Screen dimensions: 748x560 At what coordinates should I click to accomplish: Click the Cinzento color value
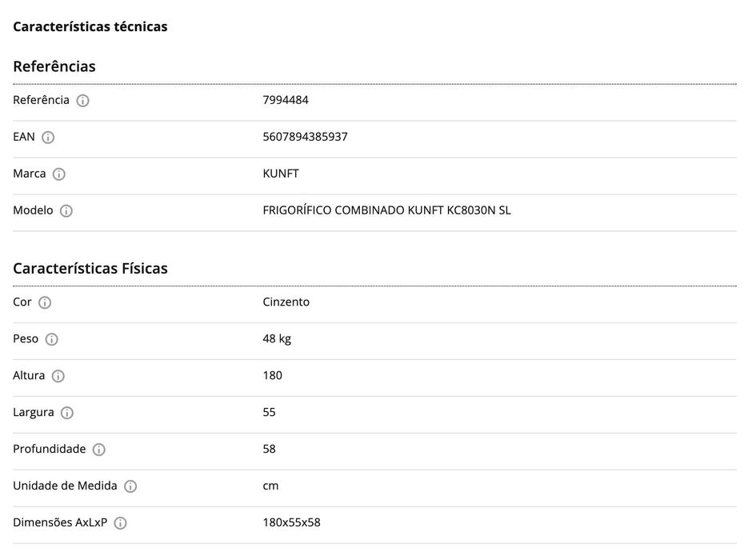point(286,302)
